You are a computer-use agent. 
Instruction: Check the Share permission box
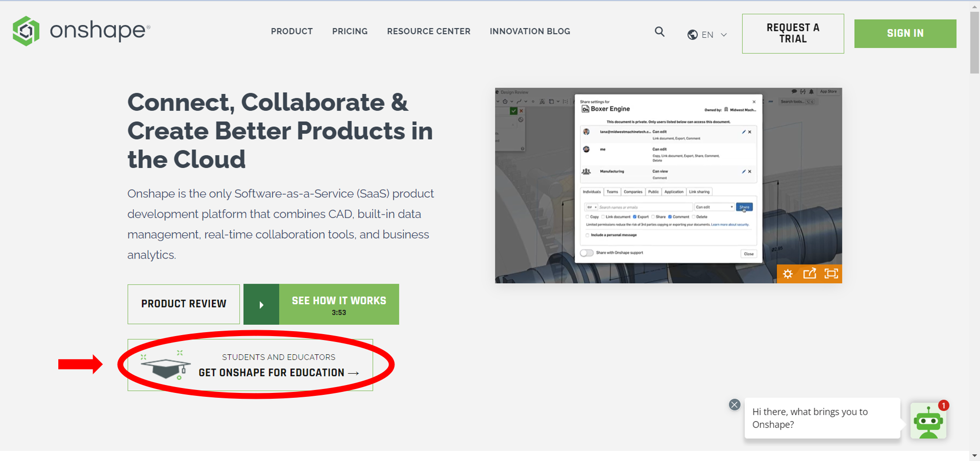(653, 217)
